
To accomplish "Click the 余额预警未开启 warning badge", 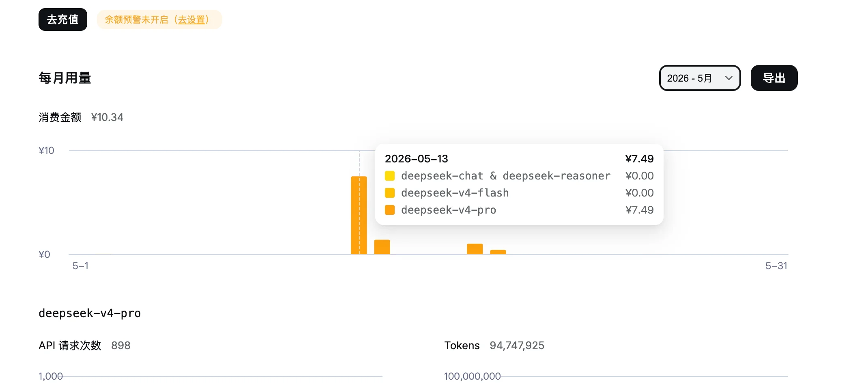I will (x=159, y=19).
